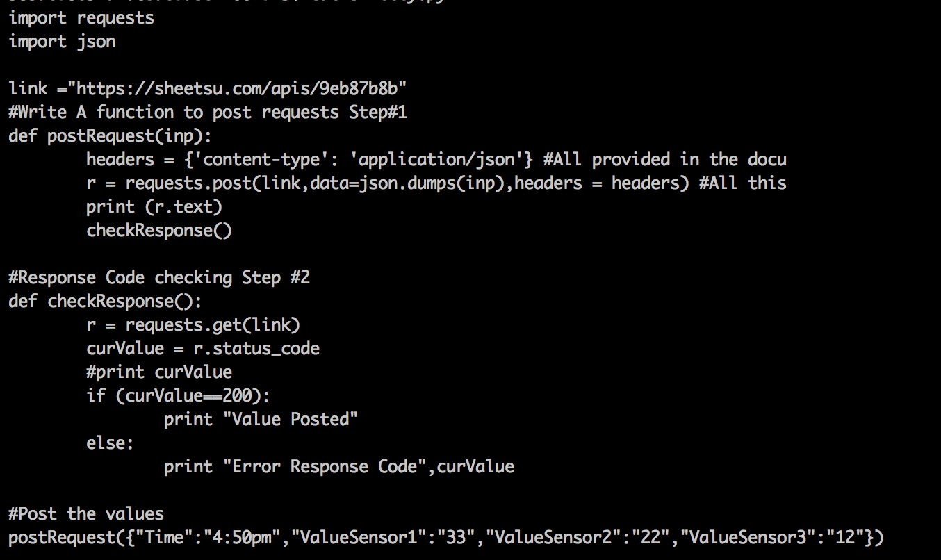Click the 'else:' keyword
This screenshot has width=941, height=560.
coord(110,443)
